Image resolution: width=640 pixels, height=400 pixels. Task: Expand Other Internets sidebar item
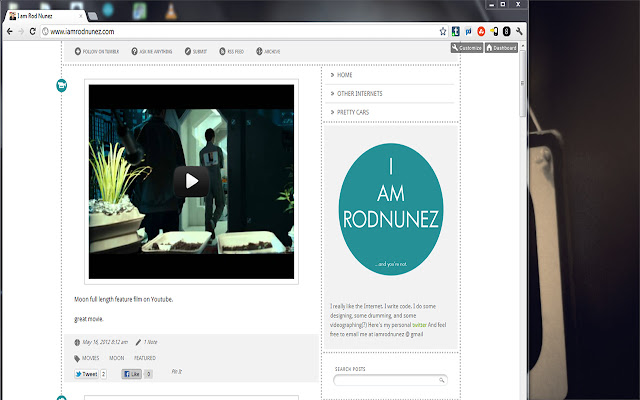(359, 94)
